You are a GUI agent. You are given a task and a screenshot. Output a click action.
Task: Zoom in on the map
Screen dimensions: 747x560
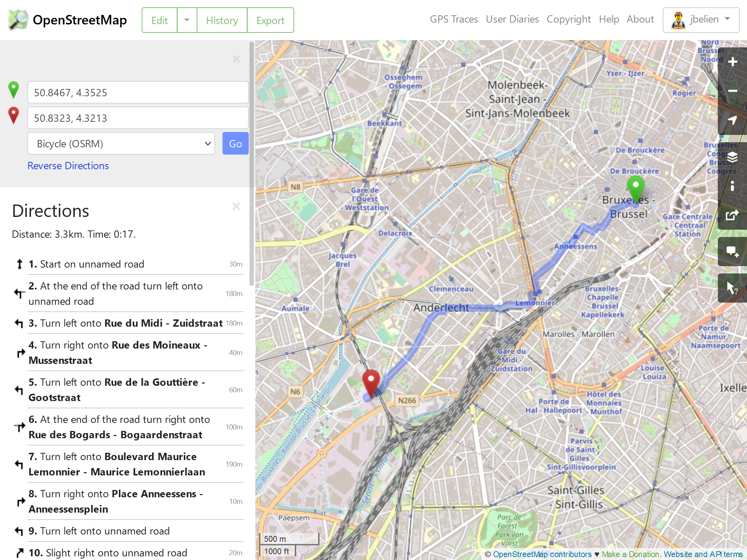732,62
